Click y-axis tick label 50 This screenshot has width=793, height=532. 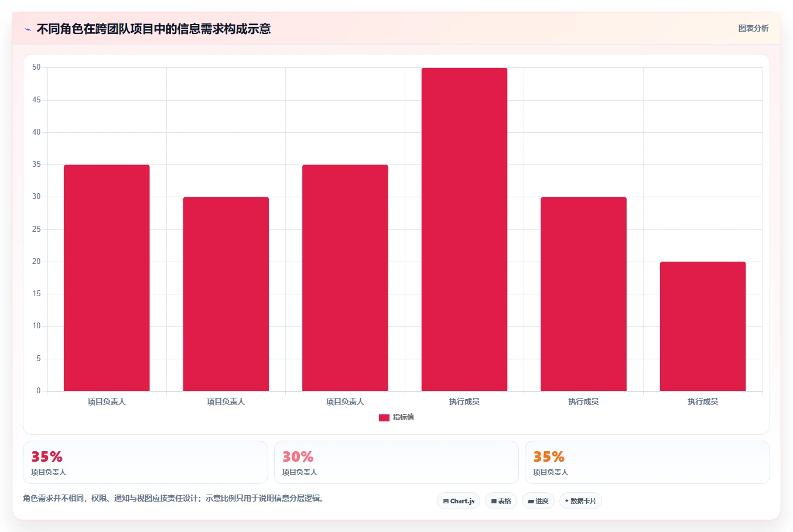point(37,67)
